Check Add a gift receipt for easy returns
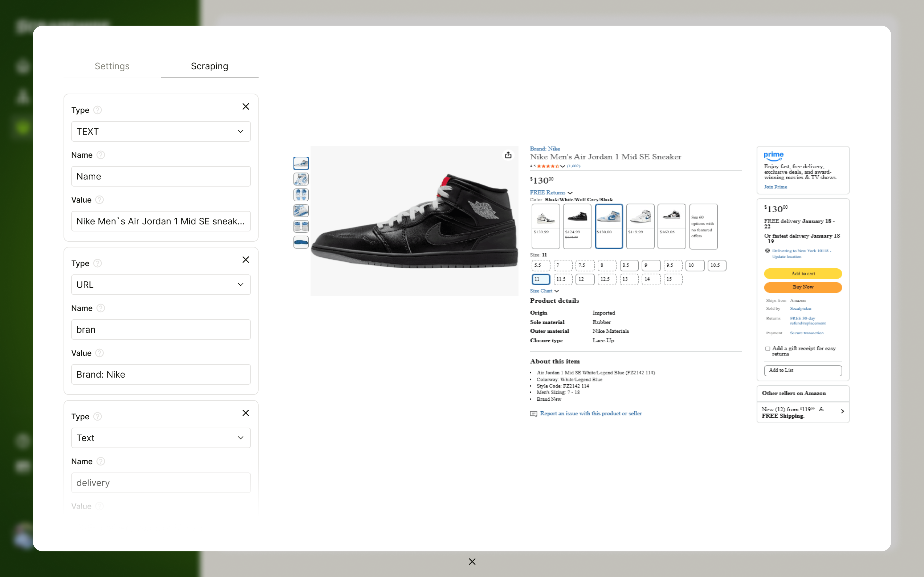This screenshot has width=924, height=577. point(767,348)
